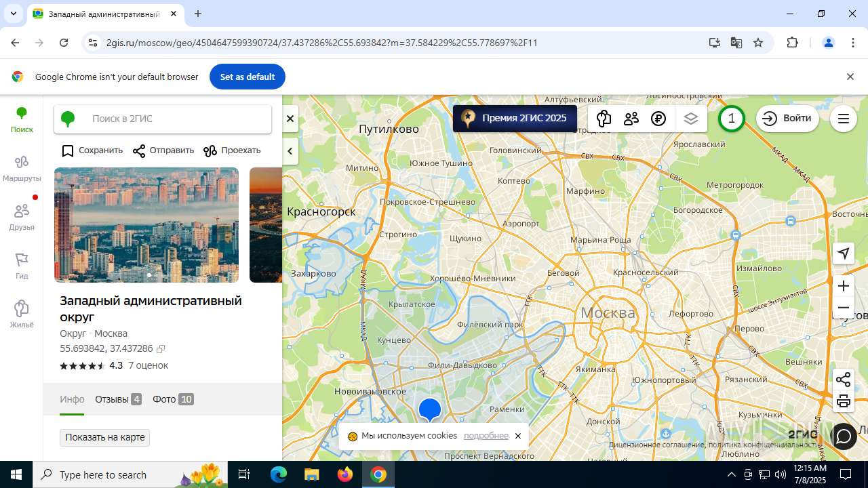Click the Москва label on map
The width and height of the screenshot is (868, 488).
608,312
